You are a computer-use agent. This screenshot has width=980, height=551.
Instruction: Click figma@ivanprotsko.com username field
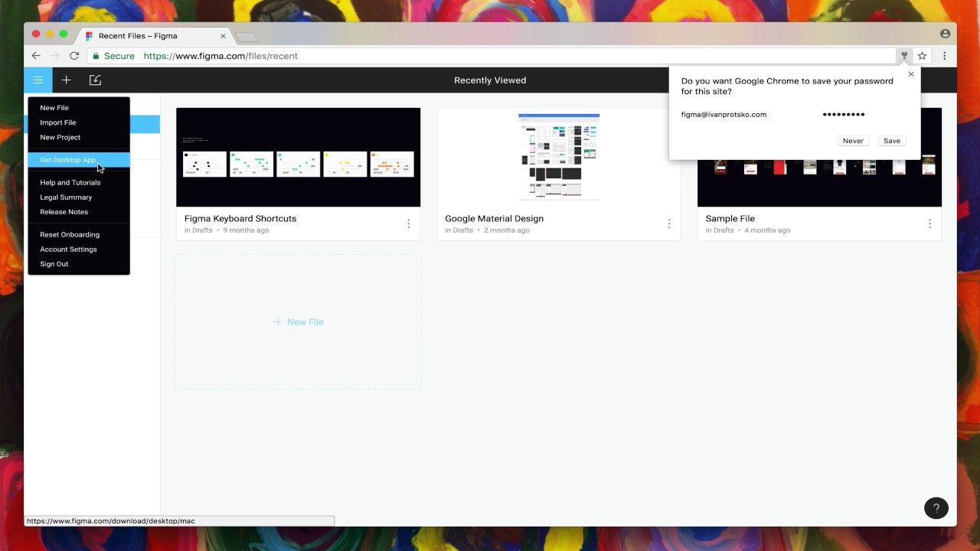pyautogui.click(x=724, y=115)
